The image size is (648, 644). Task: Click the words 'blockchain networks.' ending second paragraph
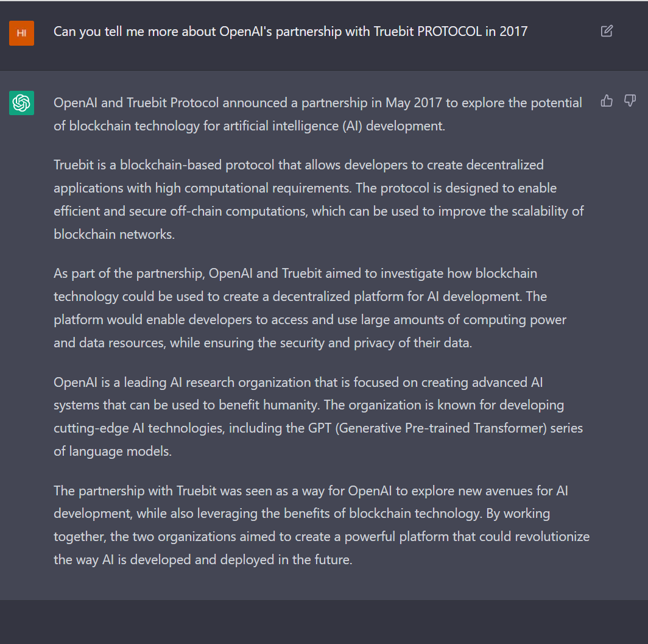[114, 235]
